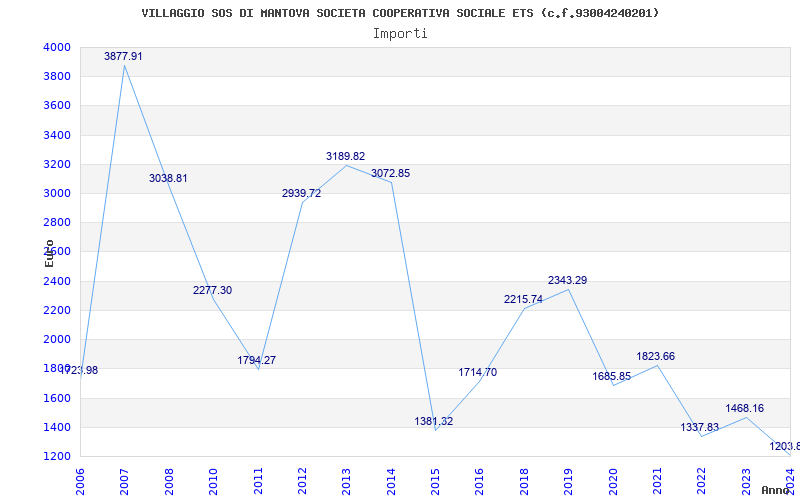Select the 2277.30 data label
This screenshot has width=800, height=500.
[x=212, y=290]
